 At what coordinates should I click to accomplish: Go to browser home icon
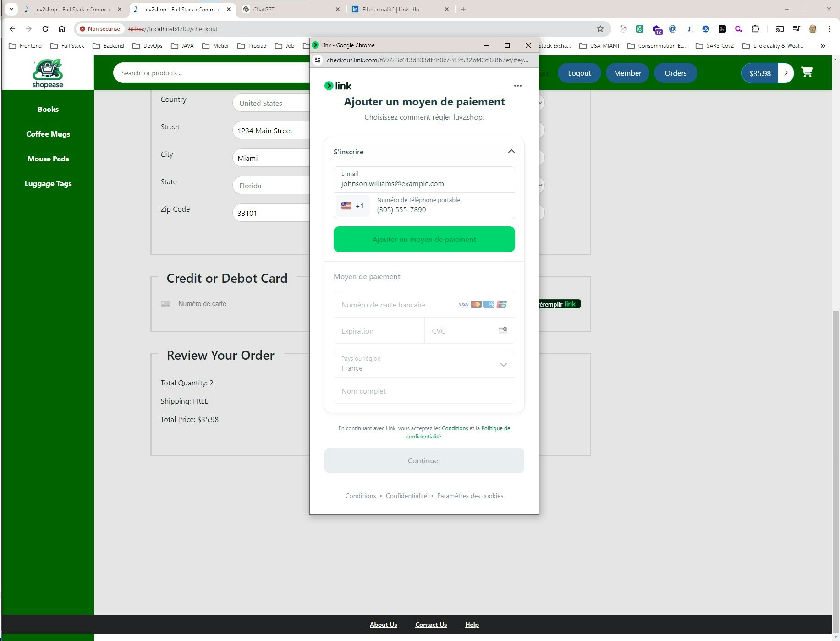click(62, 29)
